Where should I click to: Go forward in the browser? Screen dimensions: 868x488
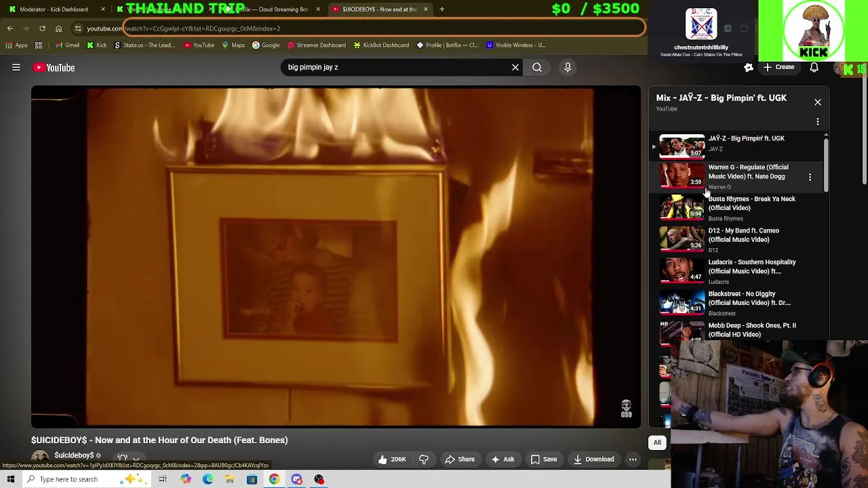26,28
